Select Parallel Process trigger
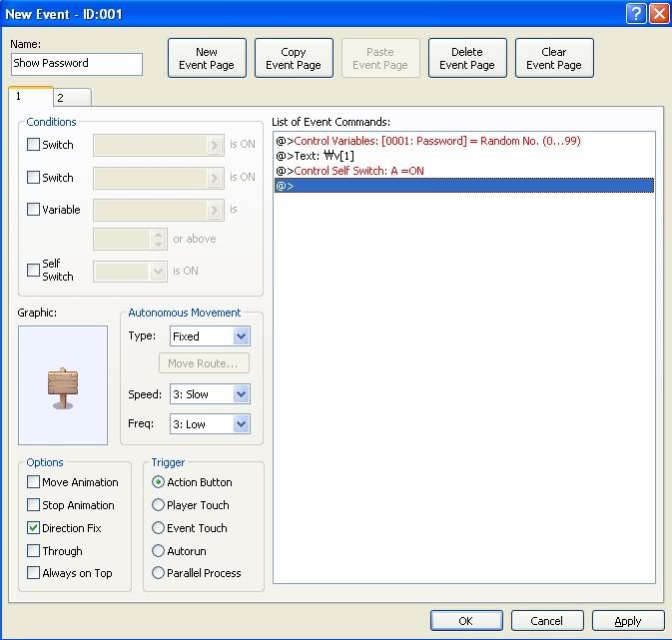 pos(158,573)
